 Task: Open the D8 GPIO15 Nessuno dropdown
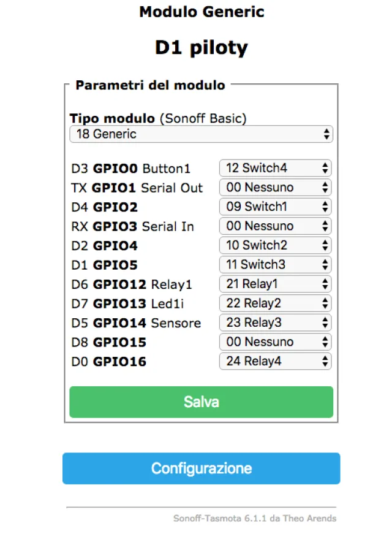pos(274,342)
